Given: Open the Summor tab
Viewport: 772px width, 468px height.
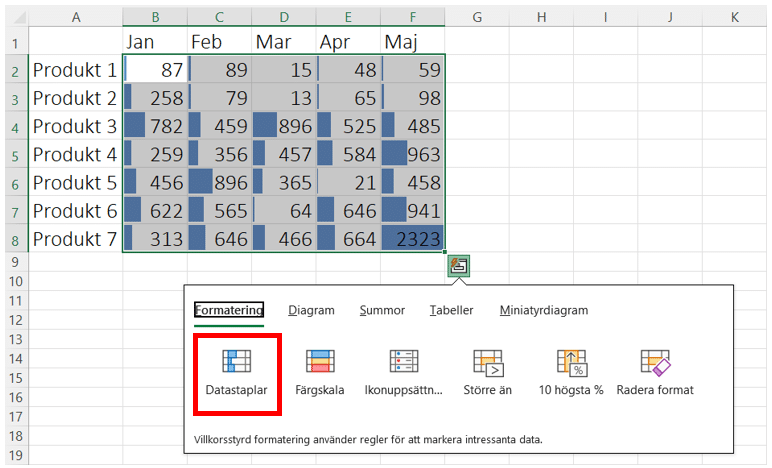Looking at the screenshot, I should (x=382, y=310).
